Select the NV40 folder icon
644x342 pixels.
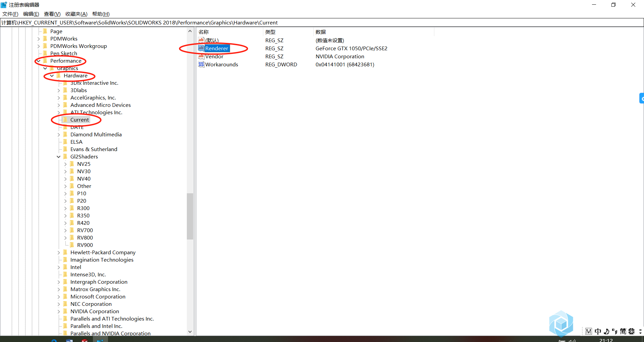point(72,179)
